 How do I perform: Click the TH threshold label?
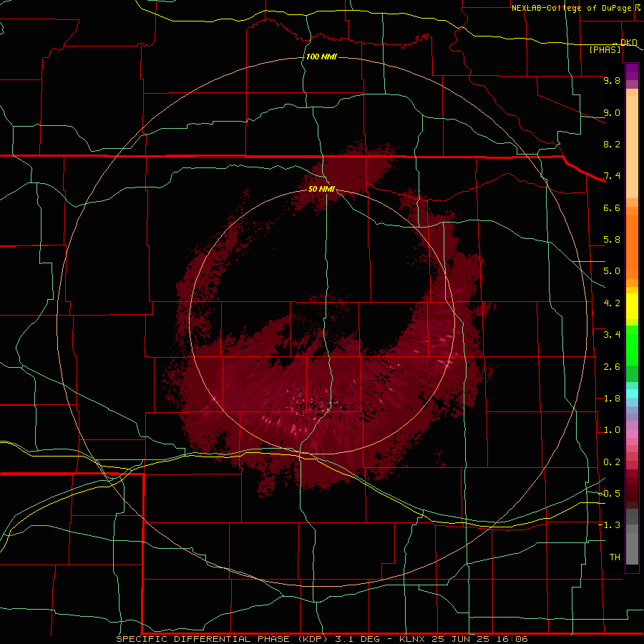615,557
